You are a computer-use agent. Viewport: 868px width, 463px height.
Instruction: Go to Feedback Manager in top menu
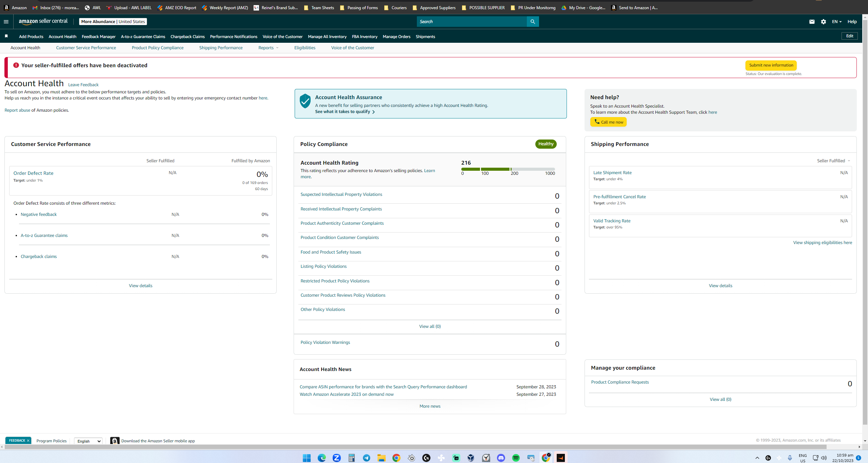(98, 36)
